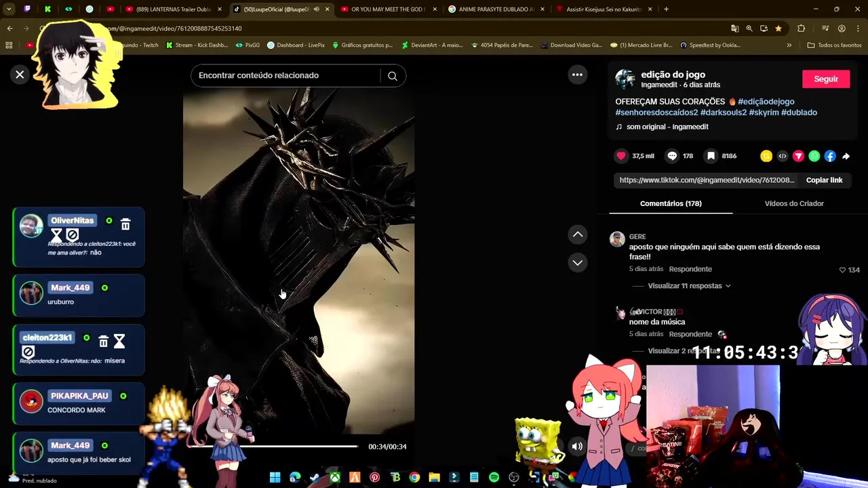Switch to Assistir Kiseijuu tab
The image size is (868, 488).
pos(604,9)
